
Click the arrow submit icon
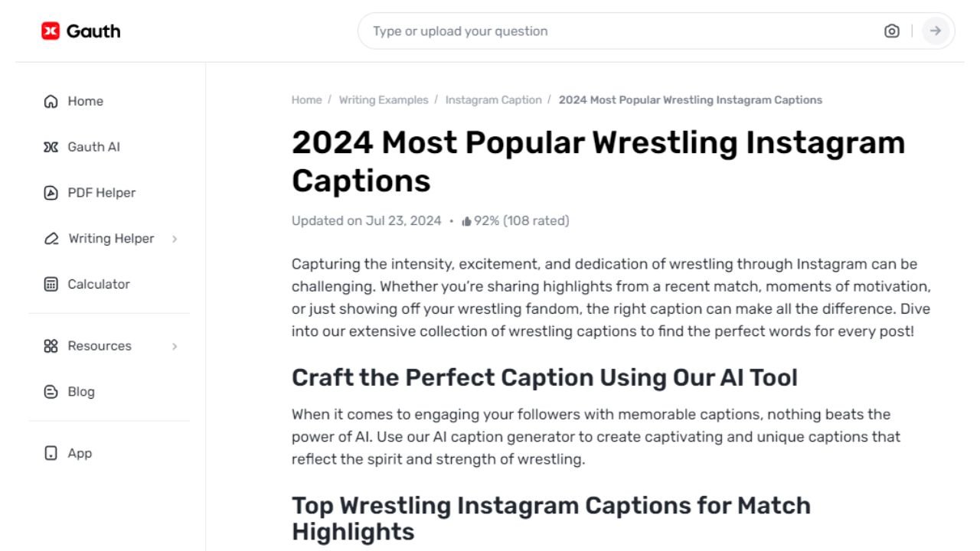pyautogui.click(x=936, y=31)
